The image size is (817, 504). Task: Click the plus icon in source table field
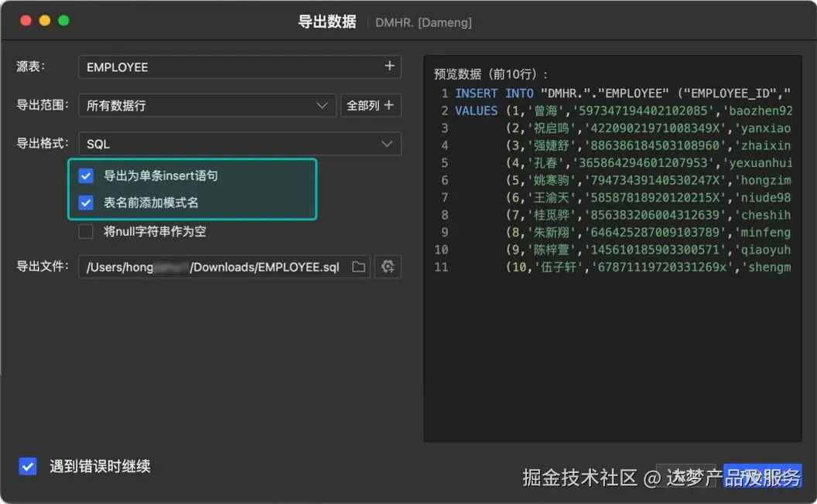tap(389, 66)
